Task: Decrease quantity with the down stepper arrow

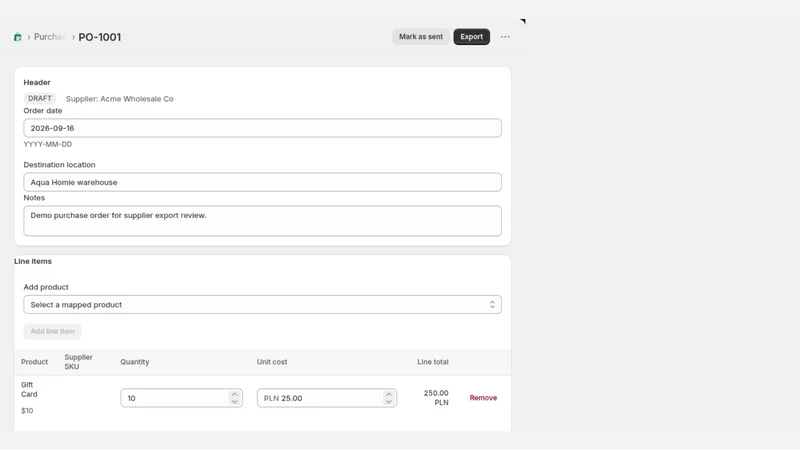Action: [235, 402]
